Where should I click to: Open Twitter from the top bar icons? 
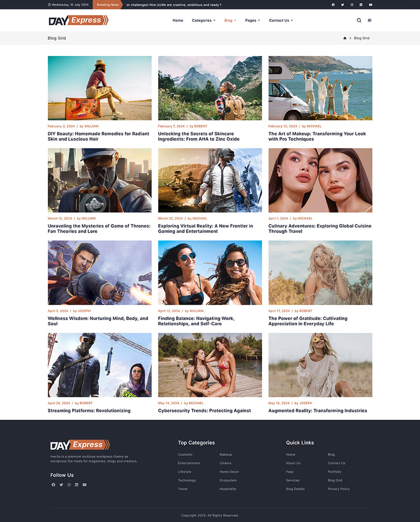coord(343,5)
